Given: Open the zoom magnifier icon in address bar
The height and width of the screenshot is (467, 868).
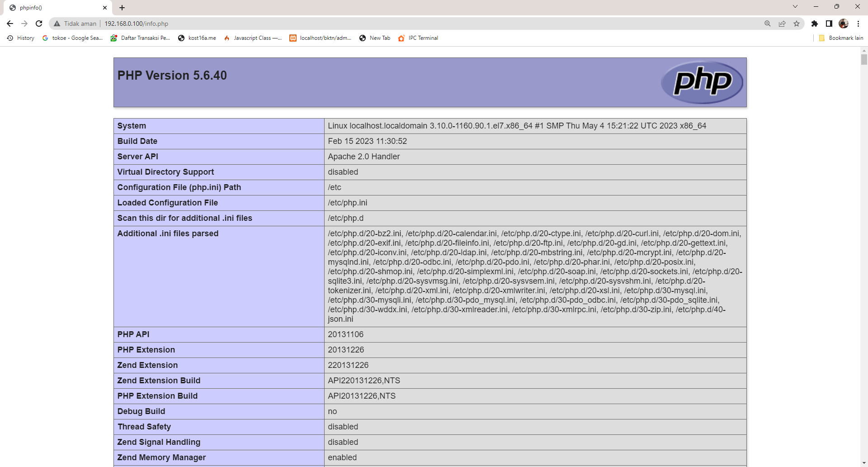Looking at the screenshot, I should (x=768, y=24).
